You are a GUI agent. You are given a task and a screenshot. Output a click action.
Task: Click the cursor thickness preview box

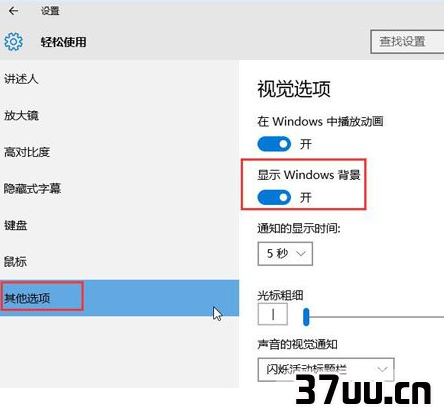(273, 314)
